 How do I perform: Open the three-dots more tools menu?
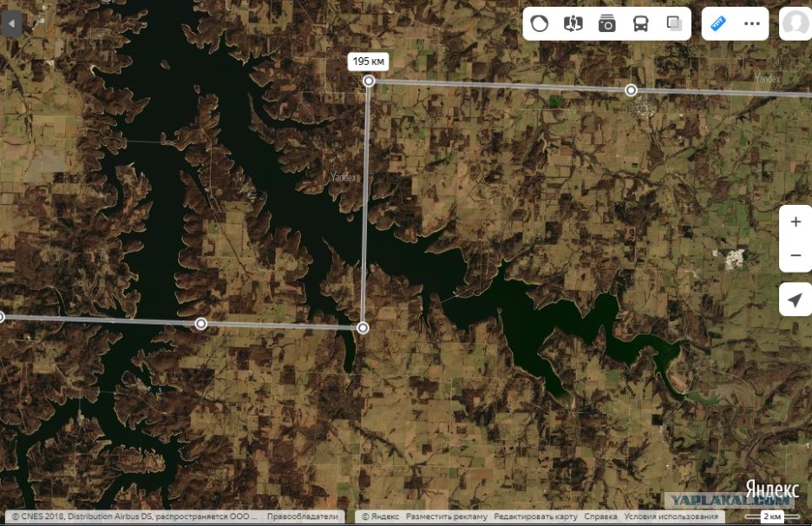(x=752, y=23)
